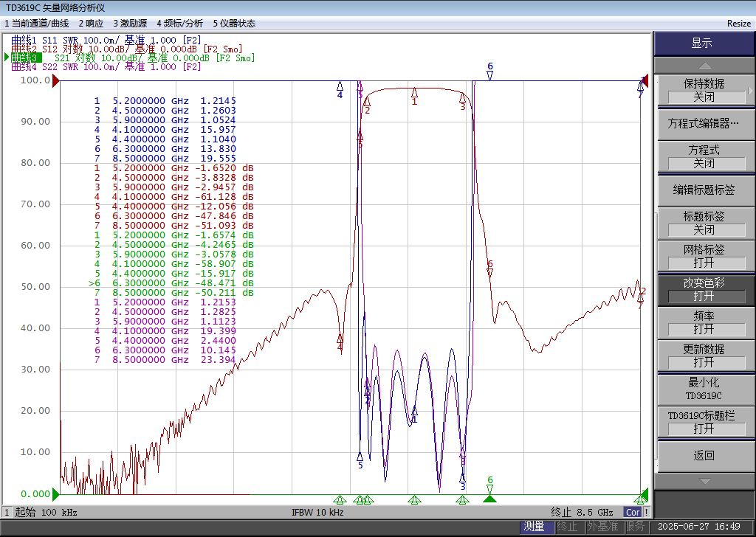The image size is (756, 537).
Task: Toggle the TD3619C标题栏 softkey
Action: pyautogui.click(x=704, y=423)
